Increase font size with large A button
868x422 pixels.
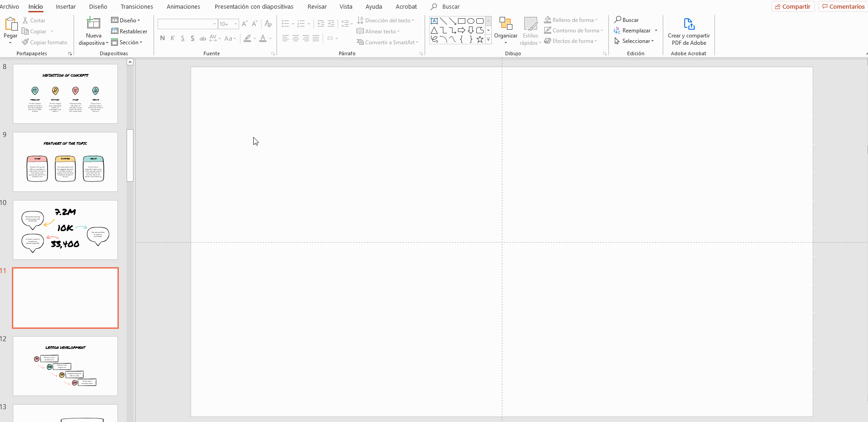point(245,24)
